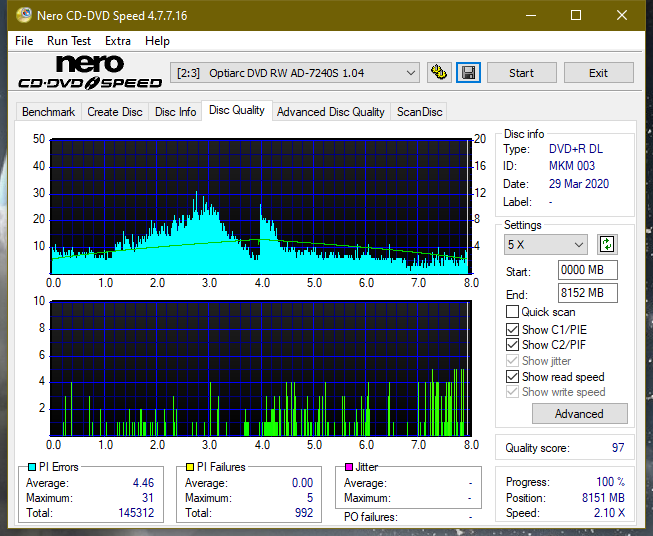This screenshot has width=653, height=536.
Task: Open the 5 X scan speed dropdown
Action: pyautogui.click(x=545, y=244)
